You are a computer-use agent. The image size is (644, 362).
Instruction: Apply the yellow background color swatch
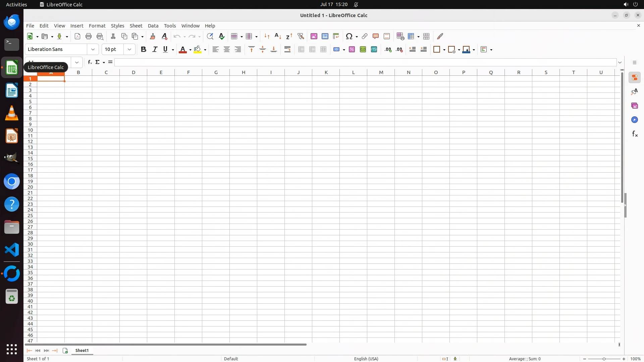(198, 50)
